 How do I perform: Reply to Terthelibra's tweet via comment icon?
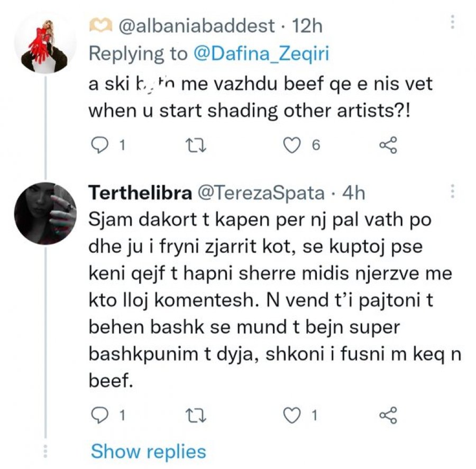(99, 415)
